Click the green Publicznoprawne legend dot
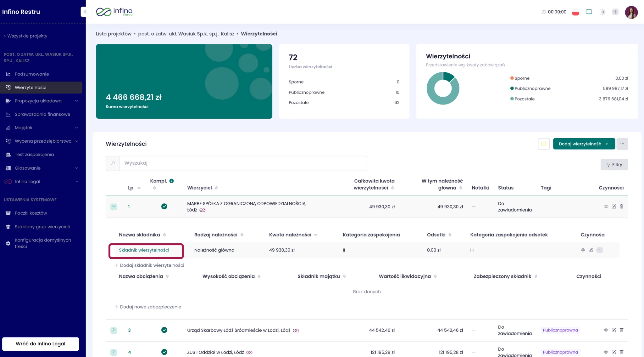Screen dimensions: 644x357 tap(512, 88)
